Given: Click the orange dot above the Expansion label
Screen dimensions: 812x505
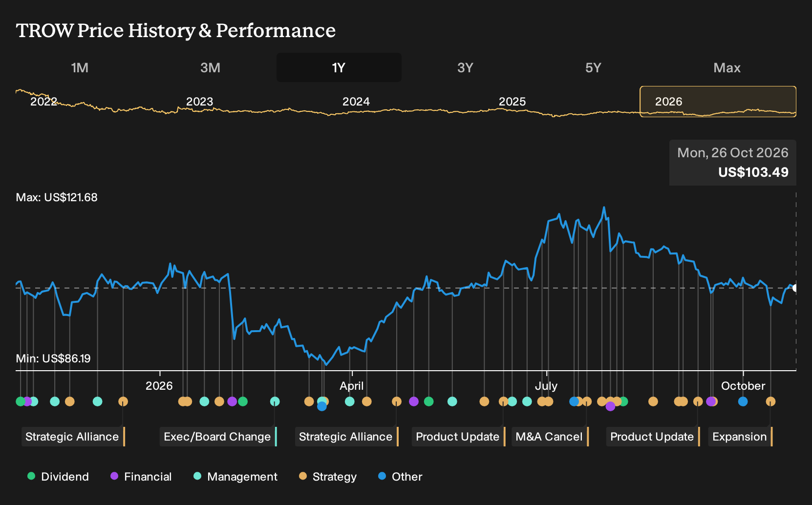Looking at the screenshot, I should click(x=770, y=401).
